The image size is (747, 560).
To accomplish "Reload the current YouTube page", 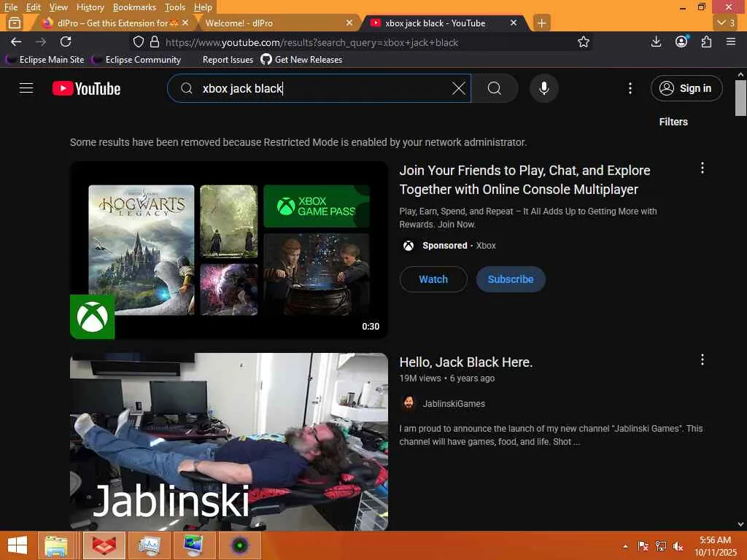I will (66, 42).
